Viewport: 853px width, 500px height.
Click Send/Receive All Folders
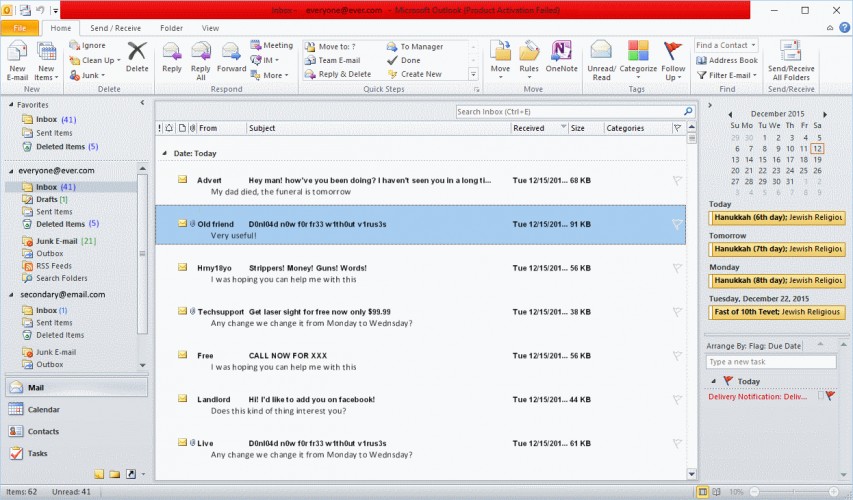pyautogui.click(x=791, y=61)
